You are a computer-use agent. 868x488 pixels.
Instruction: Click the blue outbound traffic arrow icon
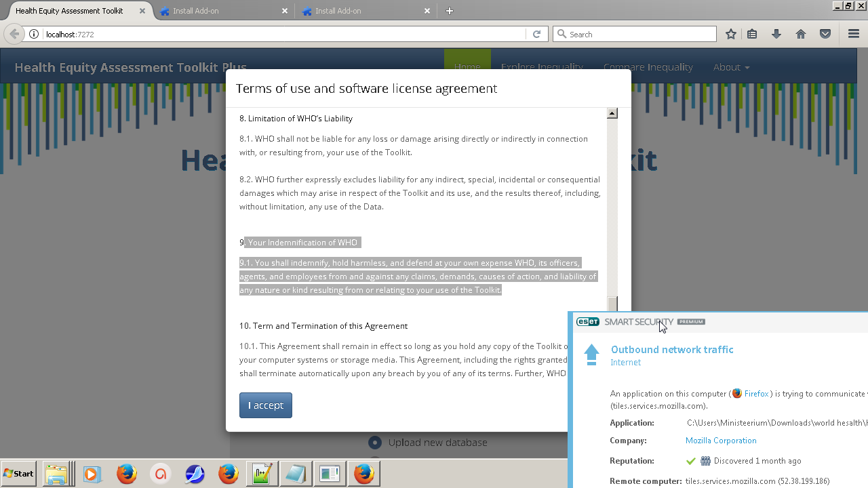click(x=592, y=354)
